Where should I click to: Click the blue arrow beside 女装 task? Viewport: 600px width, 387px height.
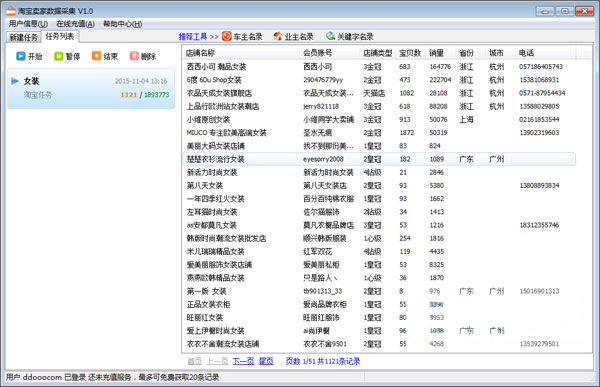15,81
